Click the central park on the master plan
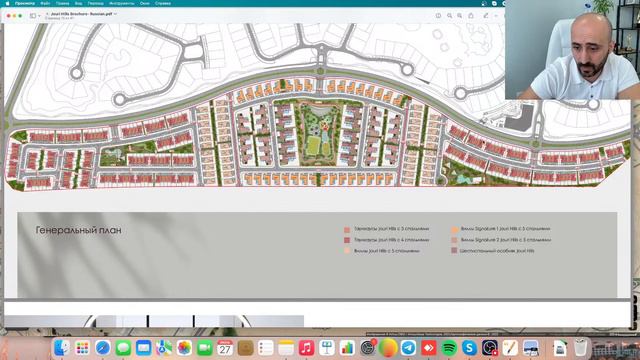 320,134
